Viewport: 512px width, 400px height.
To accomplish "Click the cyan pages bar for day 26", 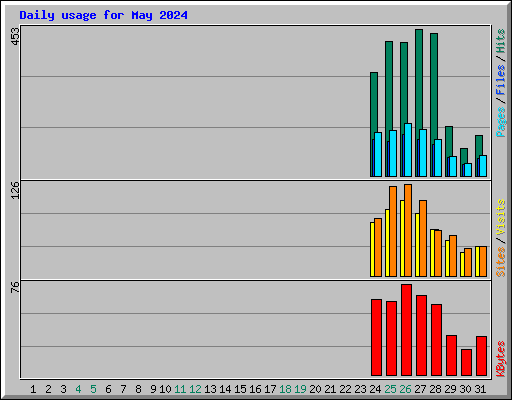I will [x=408, y=150].
